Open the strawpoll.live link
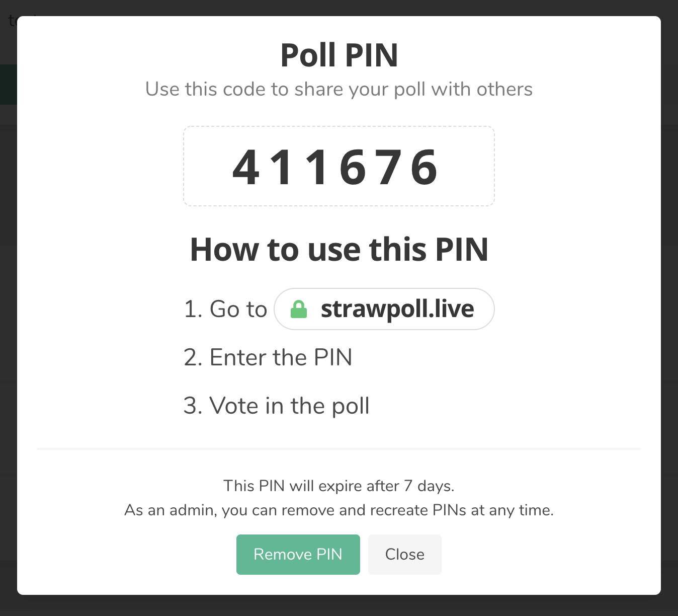Image resolution: width=678 pixels, height=616 pixels. (384, 309)
